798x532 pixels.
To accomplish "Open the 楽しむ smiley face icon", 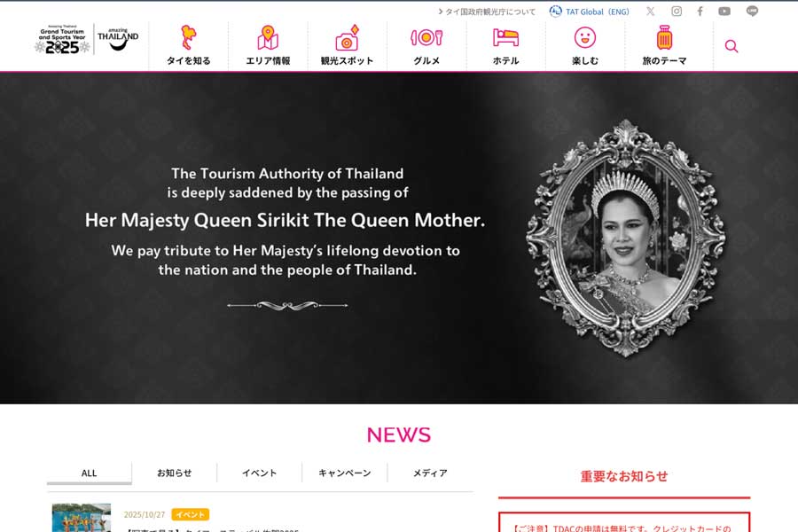I will point(585,37).
